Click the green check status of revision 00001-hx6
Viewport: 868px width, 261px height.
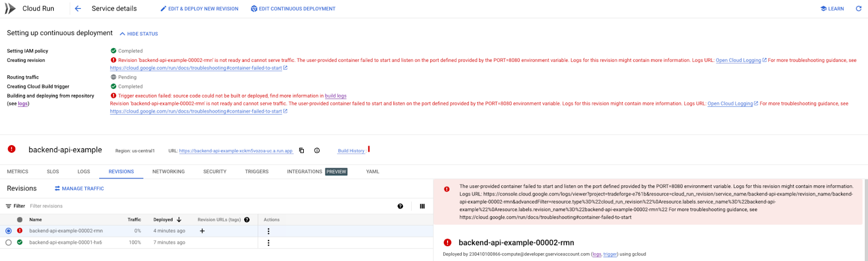pyautogui.click(x=20, y=243)
